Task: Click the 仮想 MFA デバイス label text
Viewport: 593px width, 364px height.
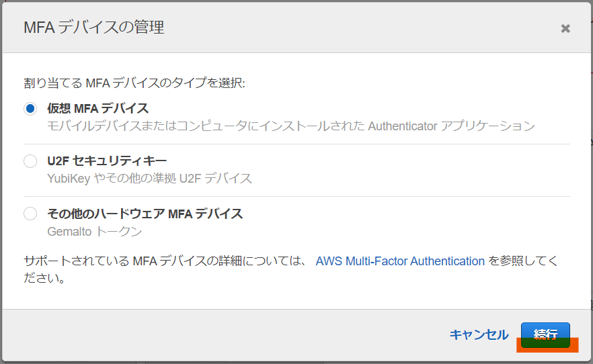Action: 98,108
